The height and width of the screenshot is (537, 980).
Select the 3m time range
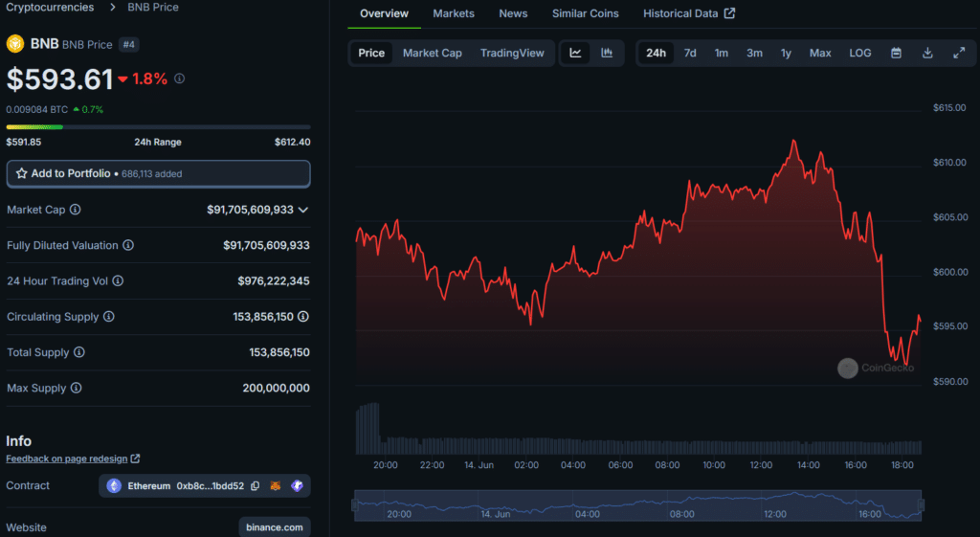(x=754, y=54)
